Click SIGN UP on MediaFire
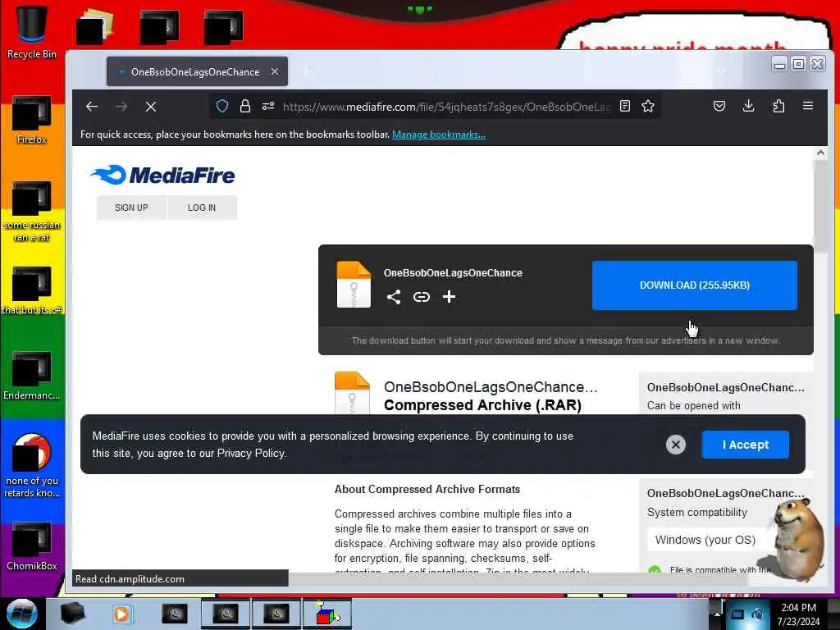 coord(131,208)
